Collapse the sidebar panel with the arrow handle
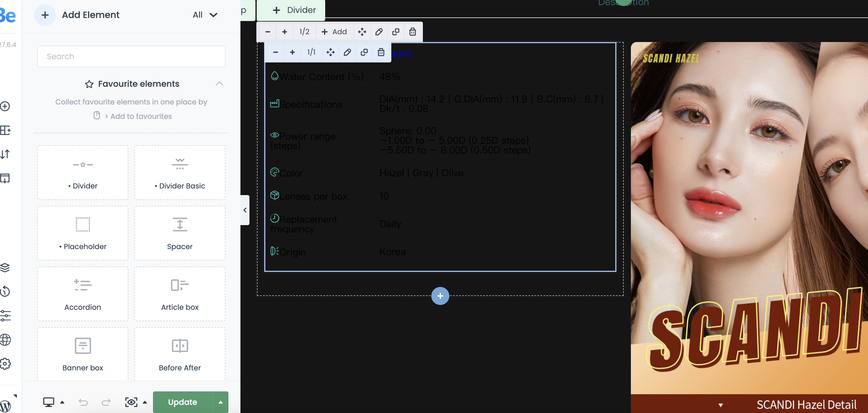The height and width of the screenshot is (413, 868). (x=245, y=210)
